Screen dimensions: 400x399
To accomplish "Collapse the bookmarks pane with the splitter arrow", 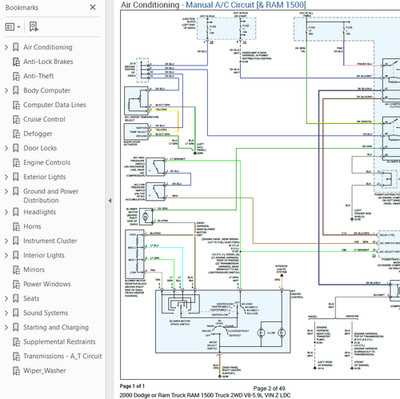I will 110,201.
